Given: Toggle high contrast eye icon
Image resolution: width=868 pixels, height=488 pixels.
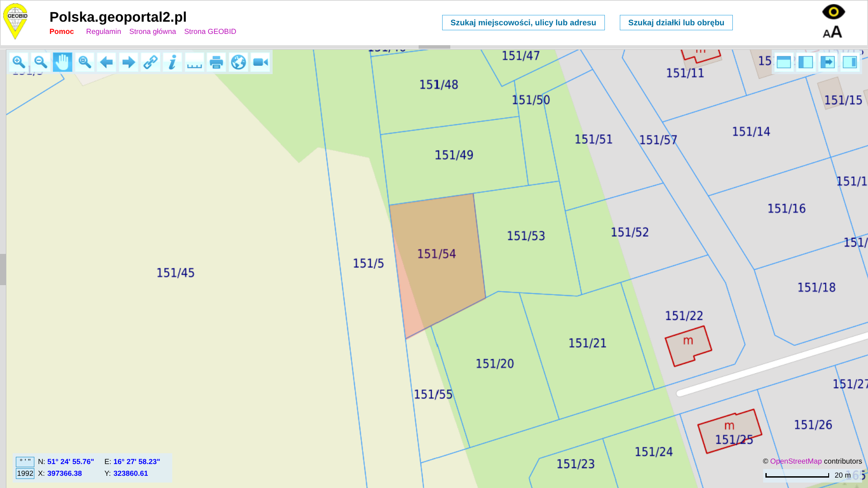Looking at the screenshot, I should [x=833, y=12].
